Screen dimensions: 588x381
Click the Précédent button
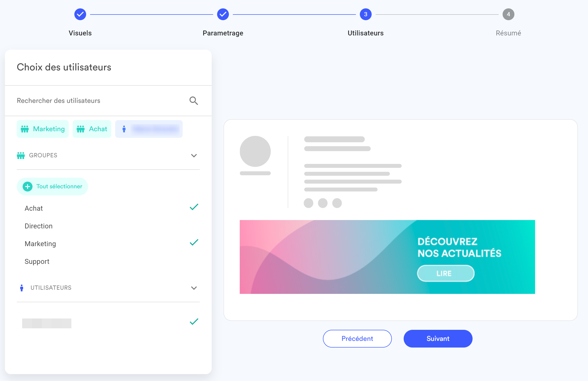pyautogui.click(x=357, y=338)
